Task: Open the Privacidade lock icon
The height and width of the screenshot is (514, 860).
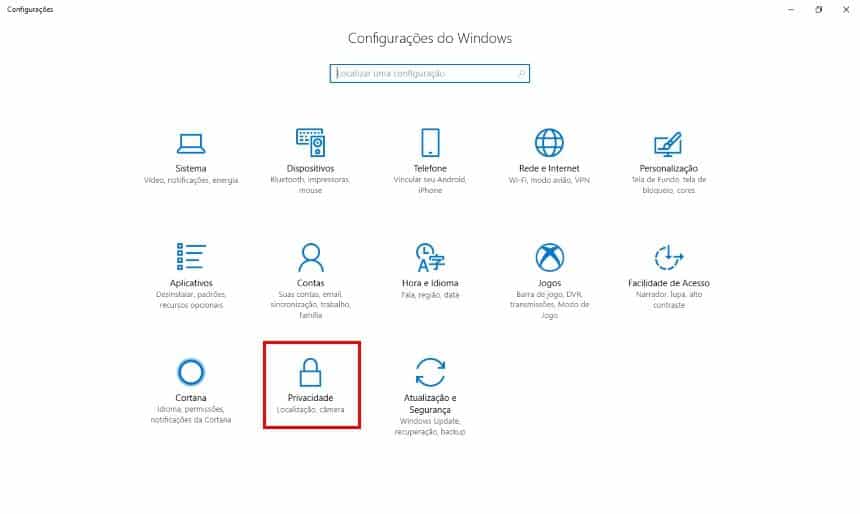Action: point(310,372)
